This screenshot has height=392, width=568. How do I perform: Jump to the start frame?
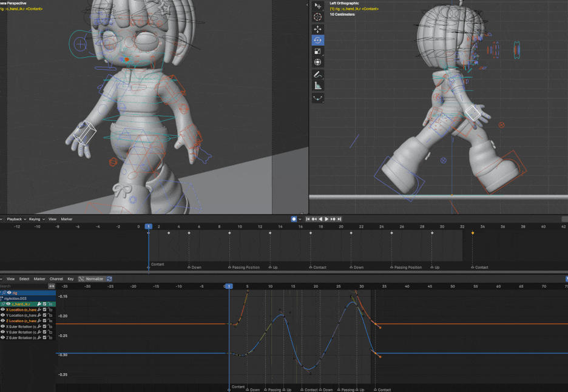pyautogui.click(x=308, y=219)
